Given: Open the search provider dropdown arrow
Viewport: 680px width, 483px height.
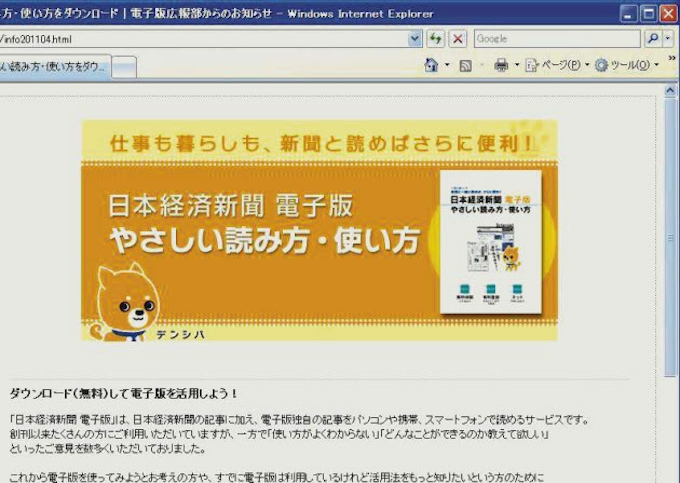Looking at the screenshot, I should click(668, 39).
